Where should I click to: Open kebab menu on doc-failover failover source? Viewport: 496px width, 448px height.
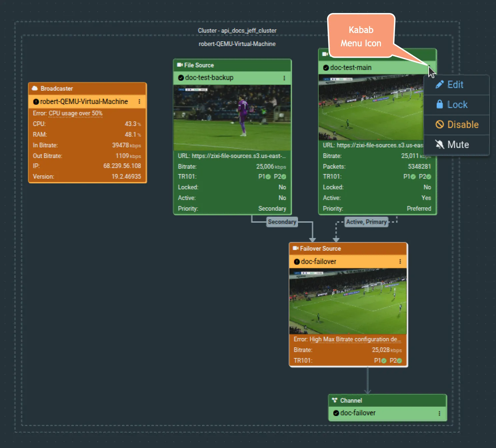[x=400, y=262]
